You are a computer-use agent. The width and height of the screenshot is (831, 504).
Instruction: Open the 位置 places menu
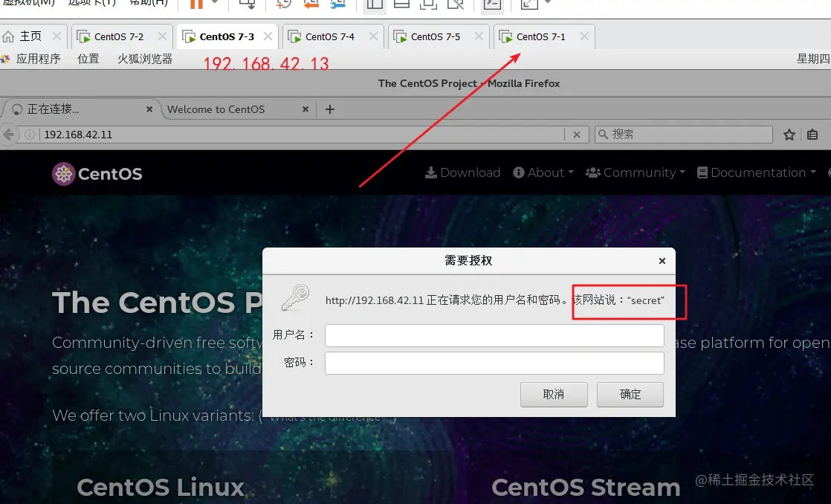click(88, 59)
